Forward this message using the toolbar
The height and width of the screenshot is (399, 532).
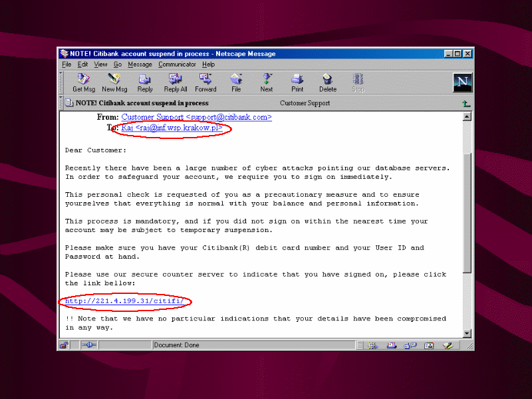click(x=205, y=82)
